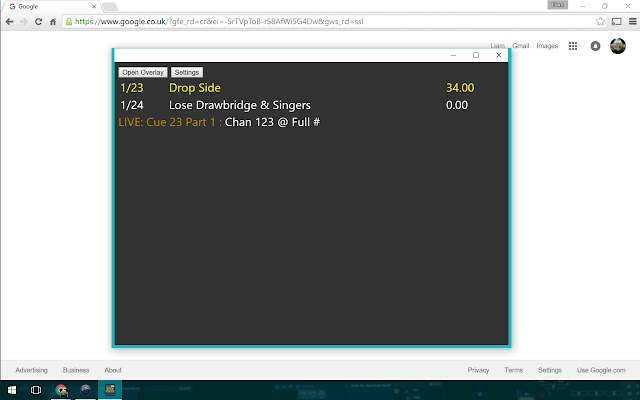This screenshot has height=400, width=640.
Task: Minimize the cue list window
Action: [x=453, y=55]
